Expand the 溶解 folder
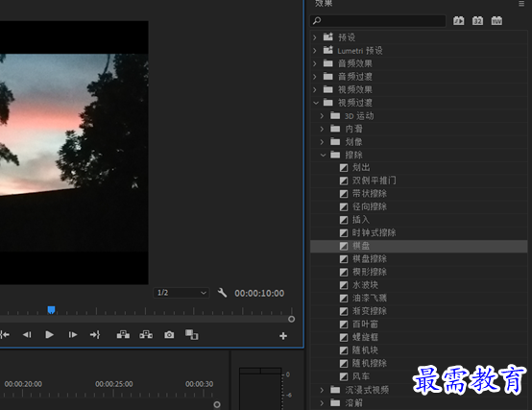 pos(322,403)
